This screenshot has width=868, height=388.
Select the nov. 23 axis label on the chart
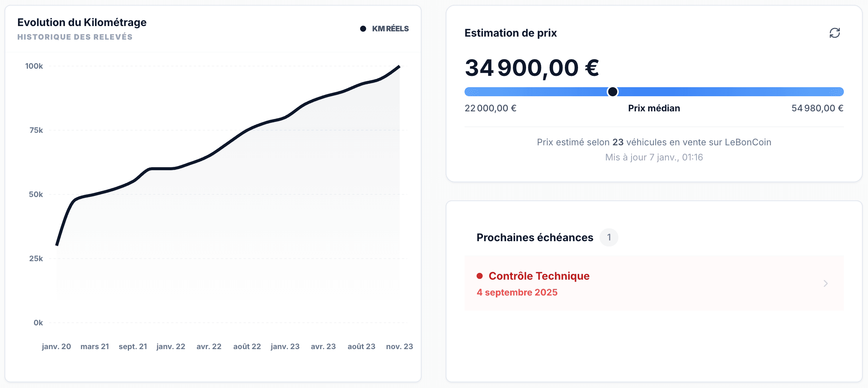tap(400, 346)
